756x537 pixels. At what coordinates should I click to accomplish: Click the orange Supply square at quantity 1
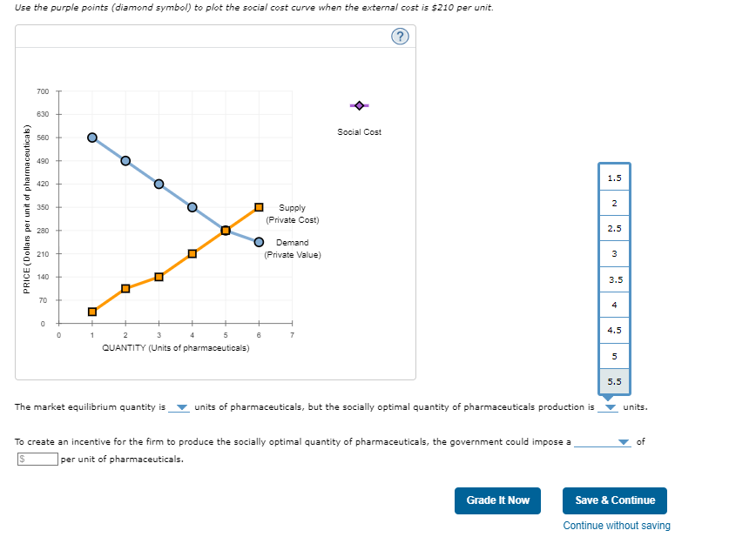(91, 310)
